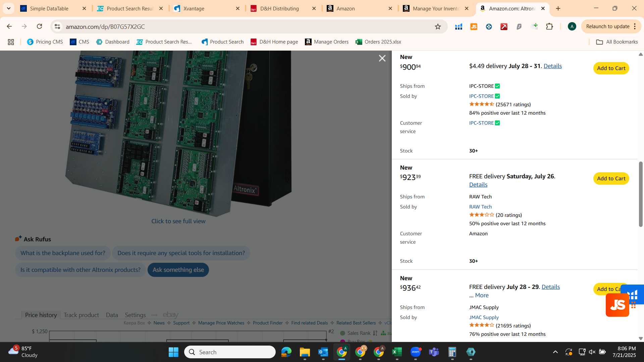Switch to the Simple DataTable tab

click(x=49, y=8)
